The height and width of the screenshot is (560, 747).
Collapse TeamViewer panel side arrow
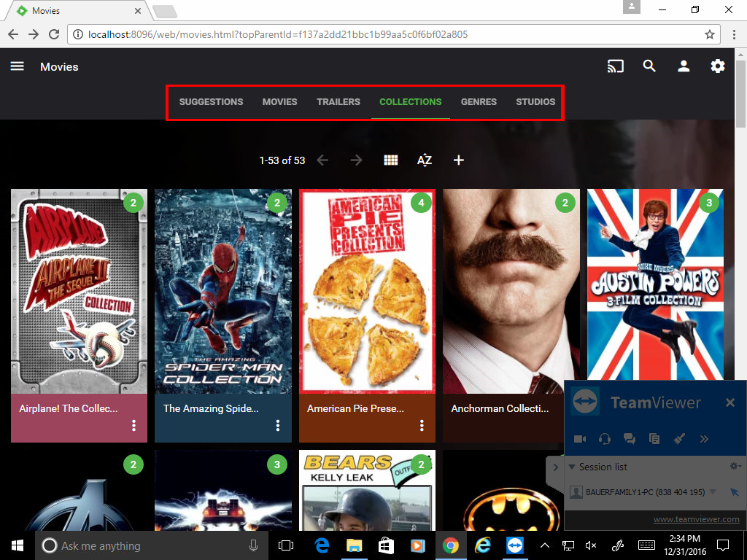[x=555, y=467]
